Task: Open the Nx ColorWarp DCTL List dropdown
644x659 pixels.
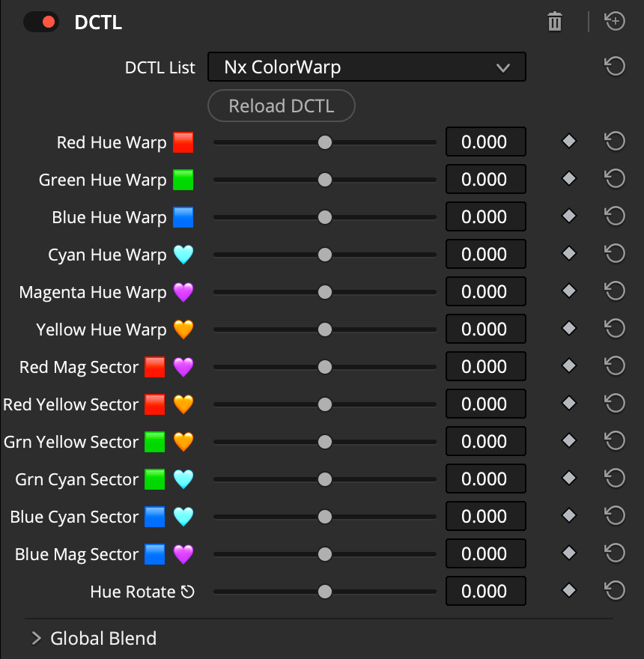Action: coord(367,67)
